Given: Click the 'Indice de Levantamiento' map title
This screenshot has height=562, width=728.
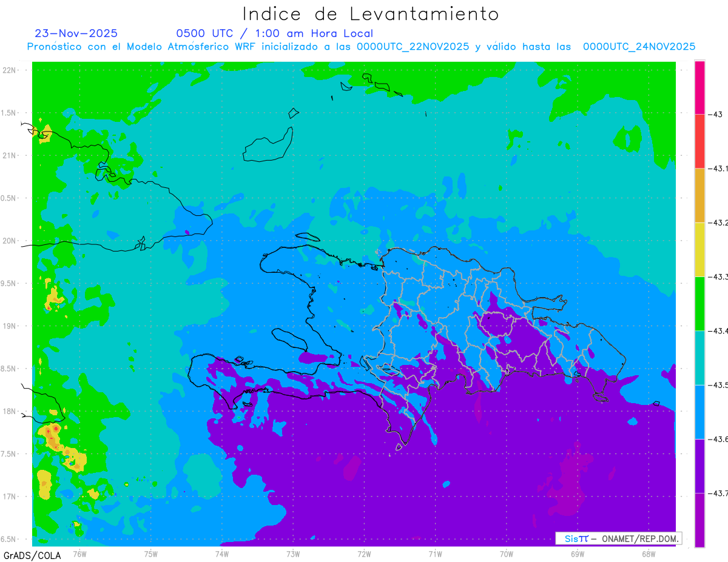Looking at the screenshot, I should point(371,14).
